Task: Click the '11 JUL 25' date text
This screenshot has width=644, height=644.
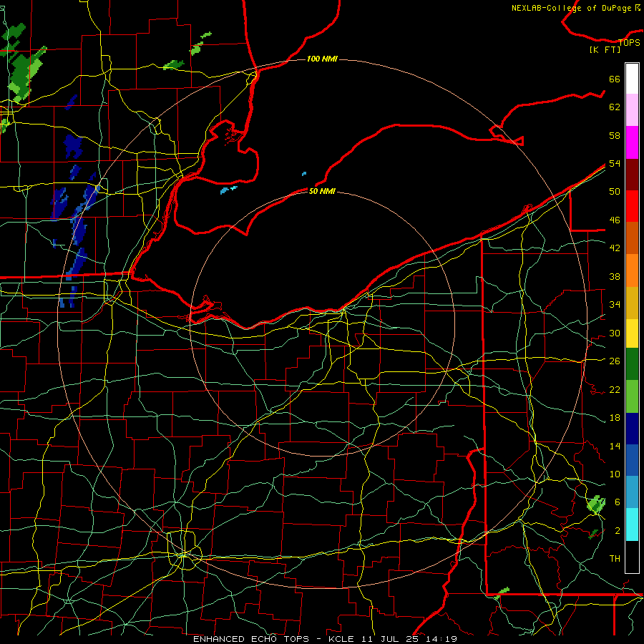Action: pyautogui.click(x=391, y=639)
